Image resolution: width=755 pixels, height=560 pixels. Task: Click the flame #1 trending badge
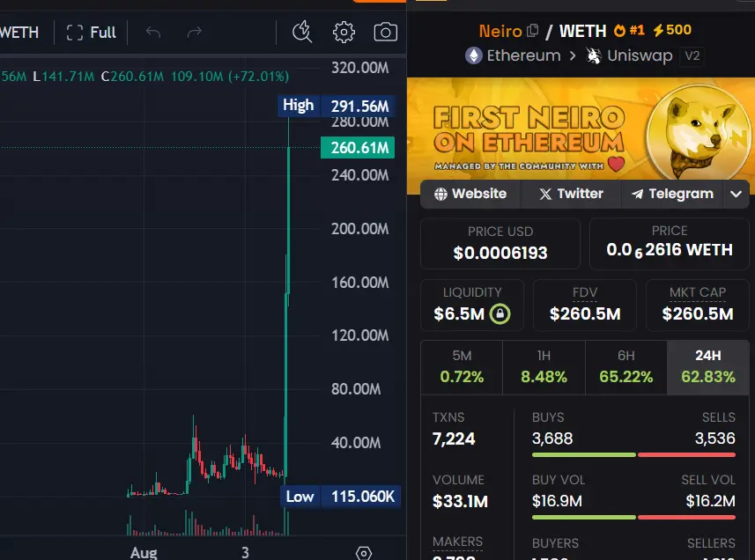click(x=629, y=30)
